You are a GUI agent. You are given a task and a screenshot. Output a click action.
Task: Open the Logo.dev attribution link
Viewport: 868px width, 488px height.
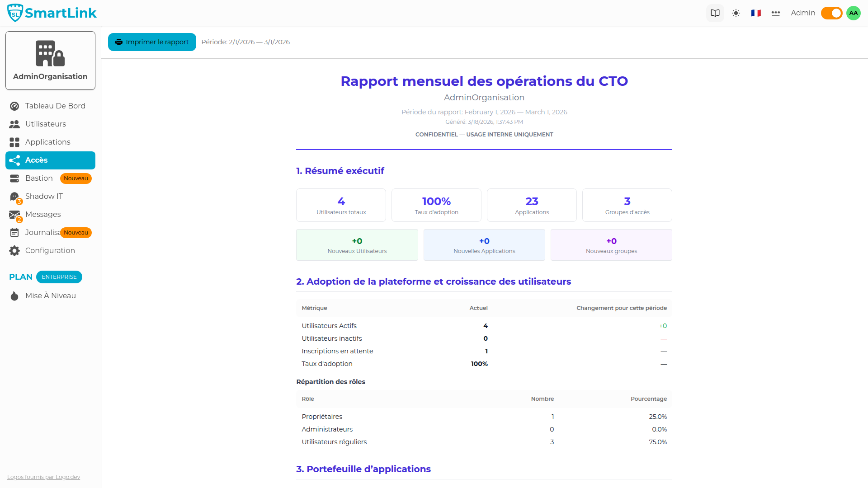(x=43, y=477)
